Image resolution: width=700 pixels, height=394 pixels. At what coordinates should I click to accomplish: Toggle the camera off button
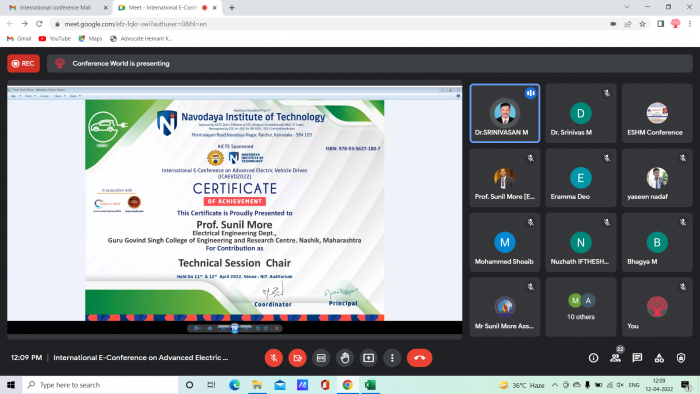click(297, 358)
